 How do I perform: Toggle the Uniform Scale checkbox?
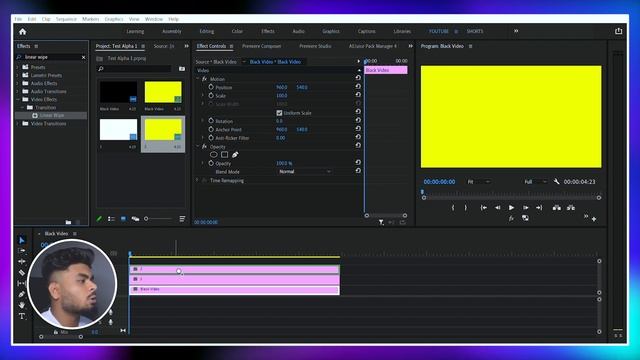279,113
